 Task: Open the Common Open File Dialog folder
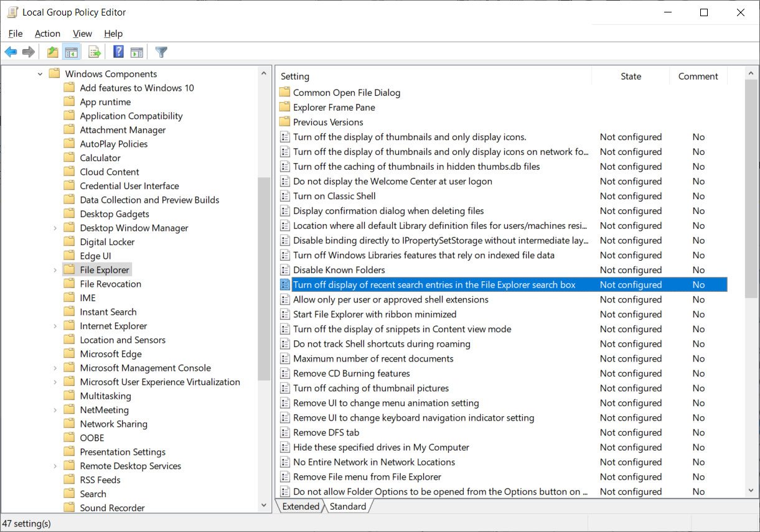pyautogui.click(x=346, y=92)
